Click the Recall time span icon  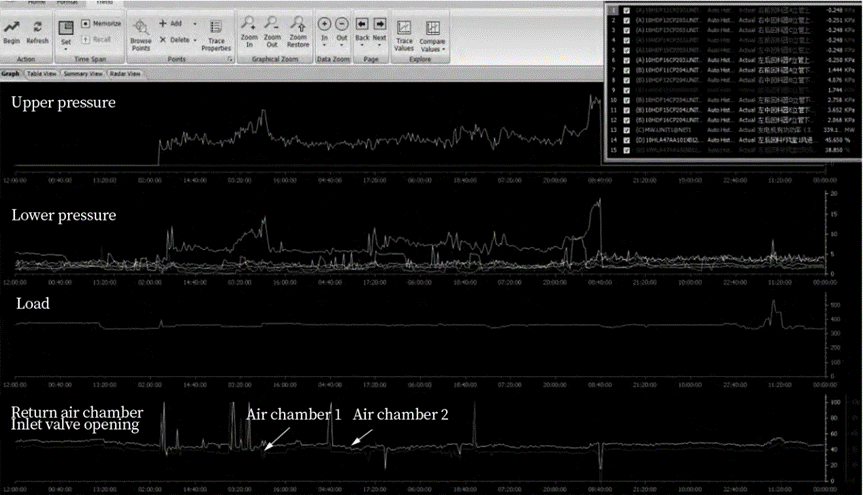86,39
